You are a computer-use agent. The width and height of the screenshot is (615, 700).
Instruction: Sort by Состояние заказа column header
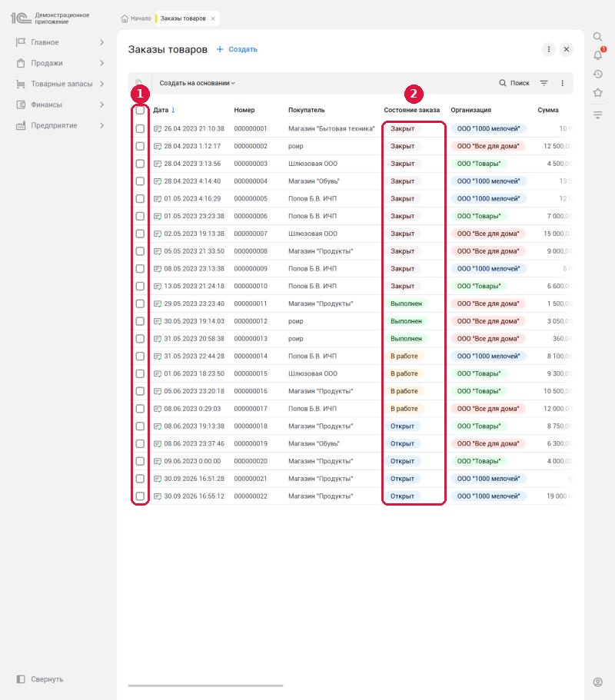point(412,110)
